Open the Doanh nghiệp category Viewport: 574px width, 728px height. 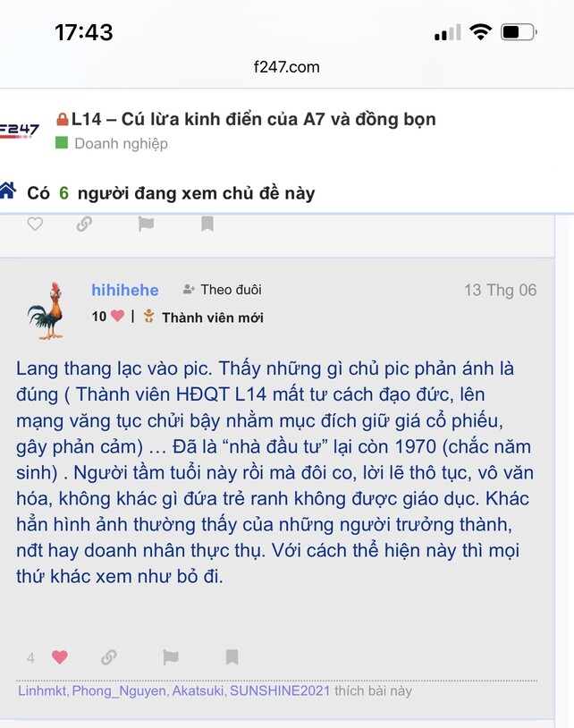click(x=121, y=143)
